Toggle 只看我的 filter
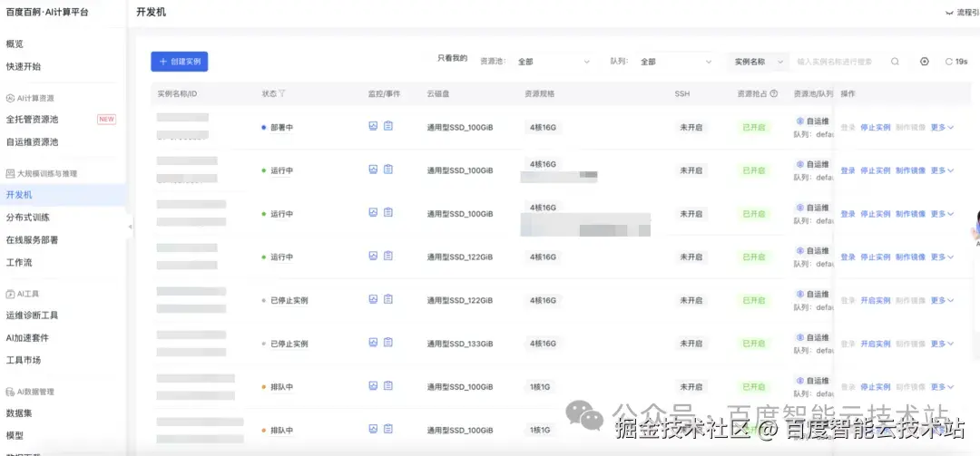This screenshot has height=456, width=980. (452, 58)
